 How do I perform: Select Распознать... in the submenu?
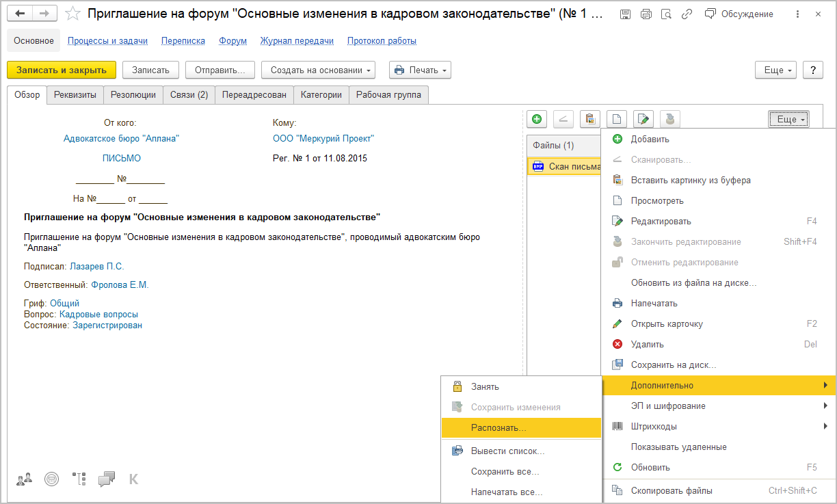(522, 427)
